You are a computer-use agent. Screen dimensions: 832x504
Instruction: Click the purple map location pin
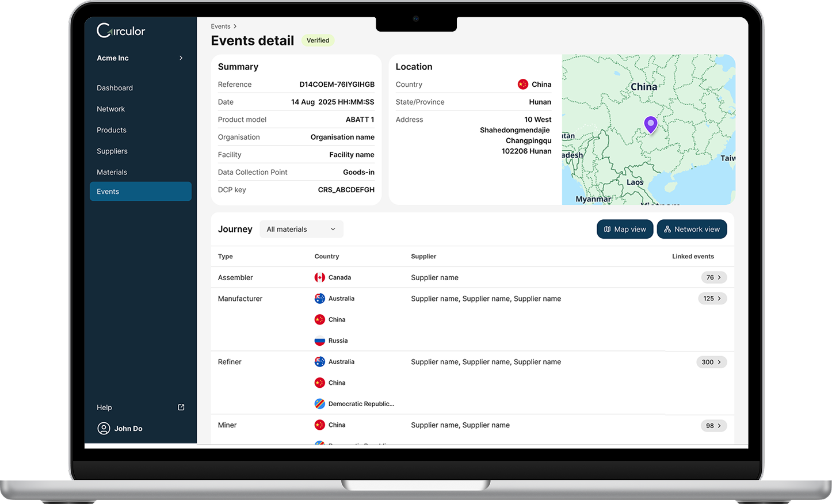(x=650, y=124)
